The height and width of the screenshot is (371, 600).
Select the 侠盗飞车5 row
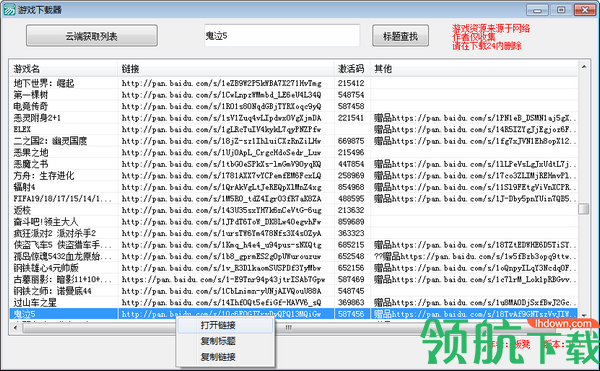pyautogui.click(x=293, y=245)
